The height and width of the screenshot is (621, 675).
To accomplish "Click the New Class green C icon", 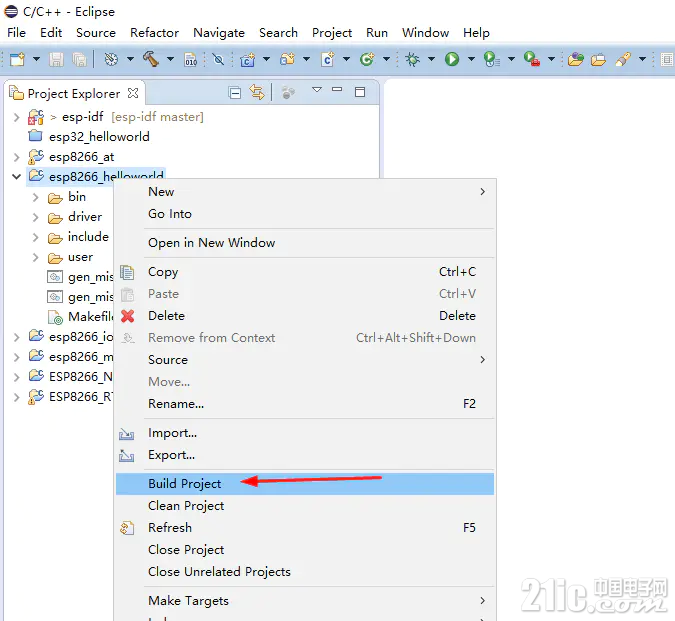I will pyautogui.click(x=367, y=59).
